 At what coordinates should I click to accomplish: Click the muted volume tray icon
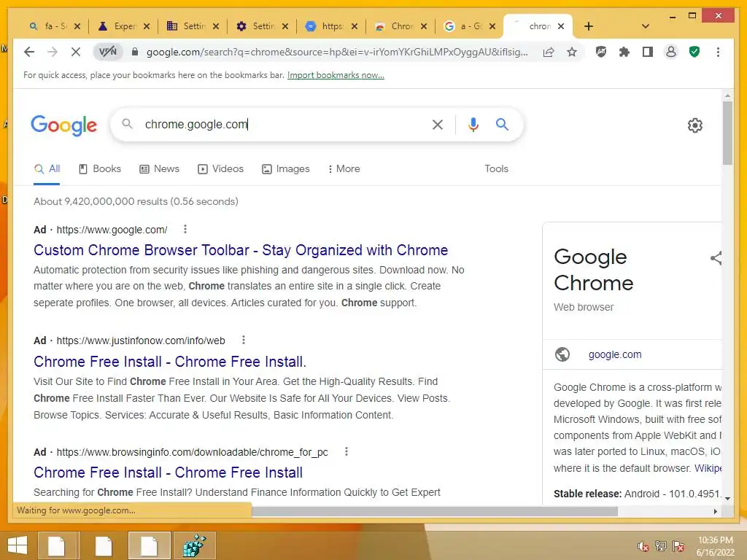pos(643,546)
